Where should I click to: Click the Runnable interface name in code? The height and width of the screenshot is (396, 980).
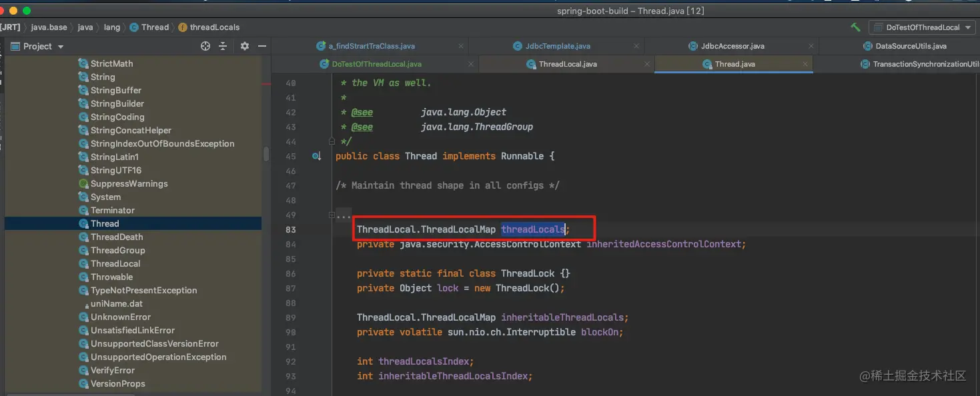click(x=522, y=156)
